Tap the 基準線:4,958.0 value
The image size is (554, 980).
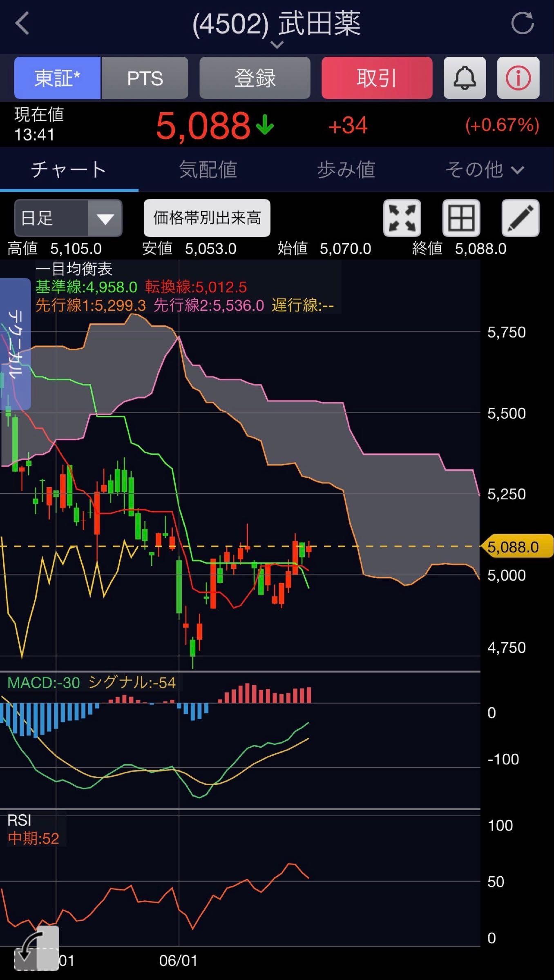click(x=86, y=287)
